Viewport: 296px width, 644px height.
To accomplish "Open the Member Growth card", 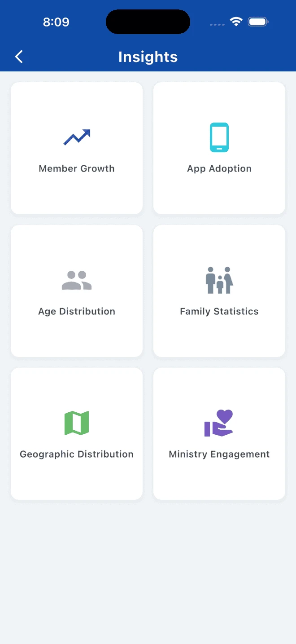I will coord(76,148).
